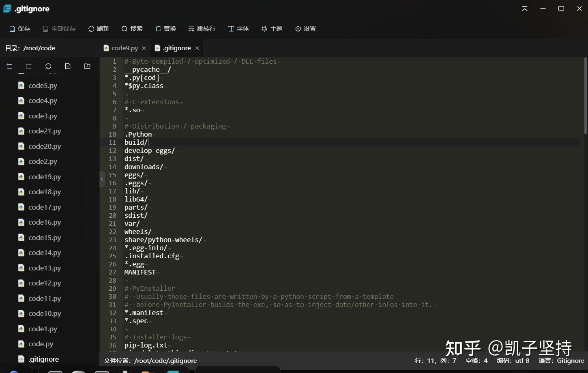This screenshot has height=373, width=588.
Task: Toggle the keep-on-top window pin
Action: [524, 9]
